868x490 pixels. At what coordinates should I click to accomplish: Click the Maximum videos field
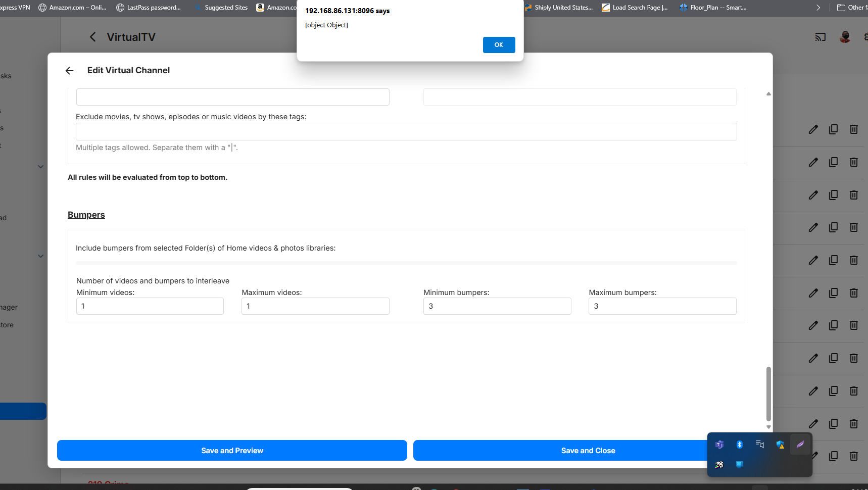click(315, 306)
